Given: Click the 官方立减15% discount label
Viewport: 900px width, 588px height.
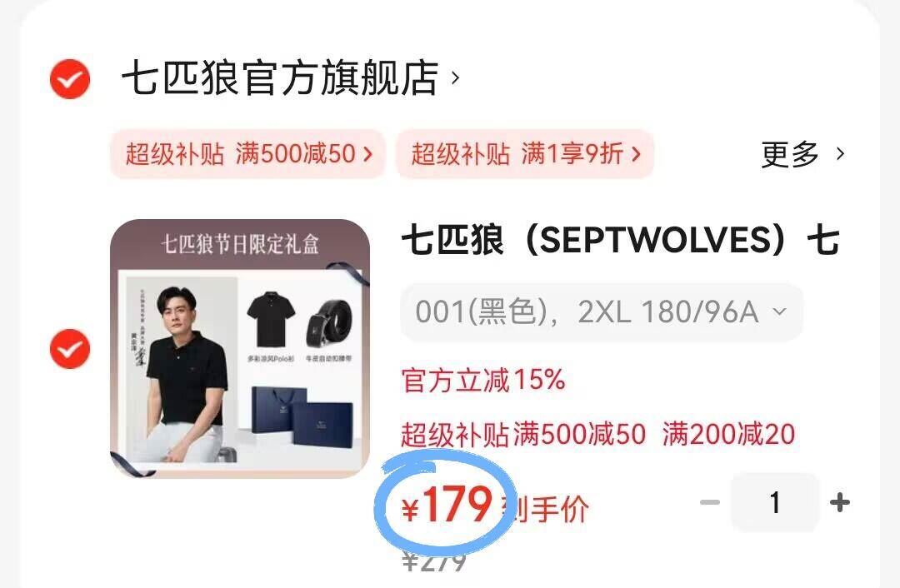Looking at the screenshot, I should (x=483, y=380).
